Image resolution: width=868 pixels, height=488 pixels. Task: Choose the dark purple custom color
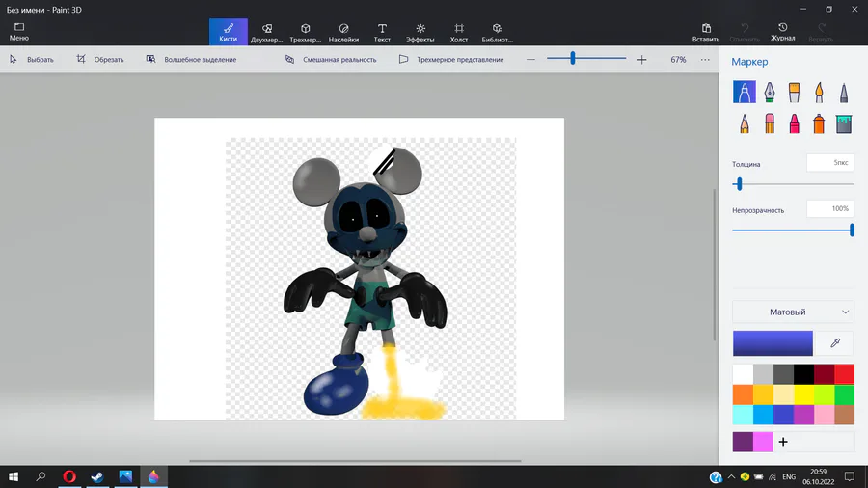coord(743,442)
